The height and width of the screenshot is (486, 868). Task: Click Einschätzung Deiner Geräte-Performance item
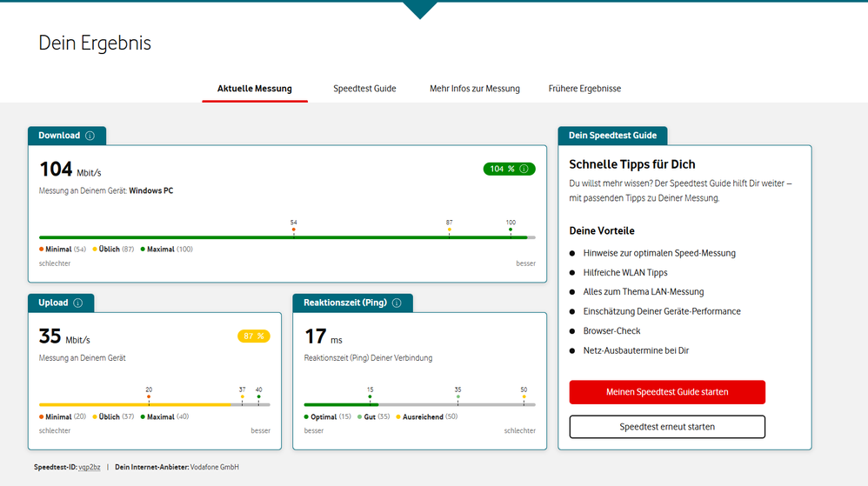tap(662, 311)
